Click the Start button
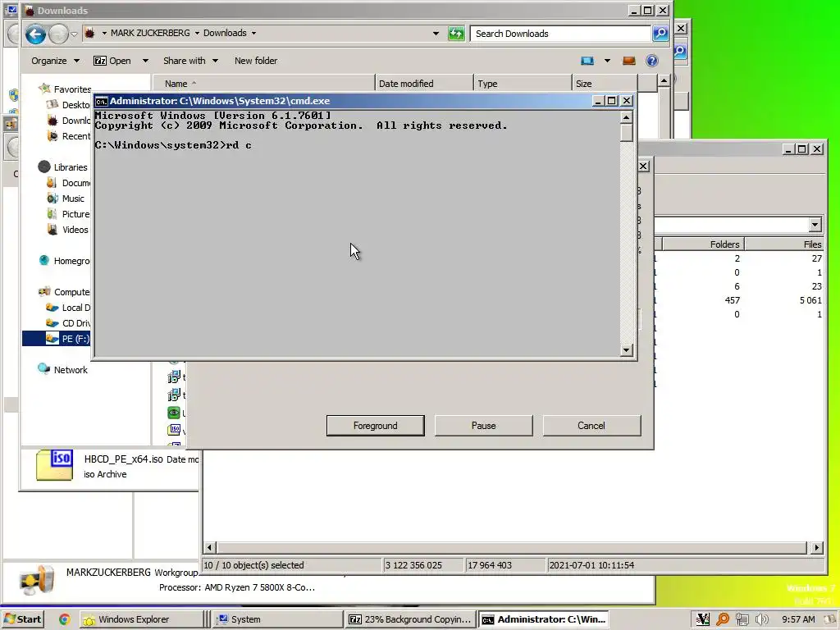This screenshot has width=840, height=630. (22, 619)
